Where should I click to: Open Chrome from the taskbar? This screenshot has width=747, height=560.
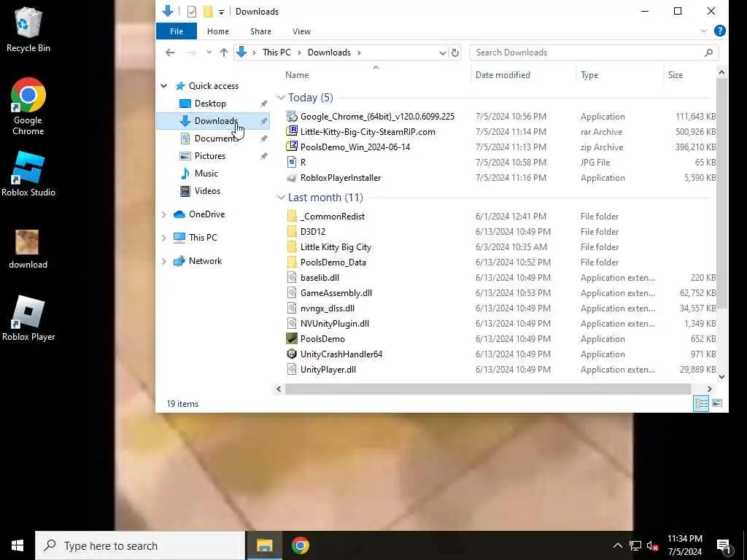(300, 545)
